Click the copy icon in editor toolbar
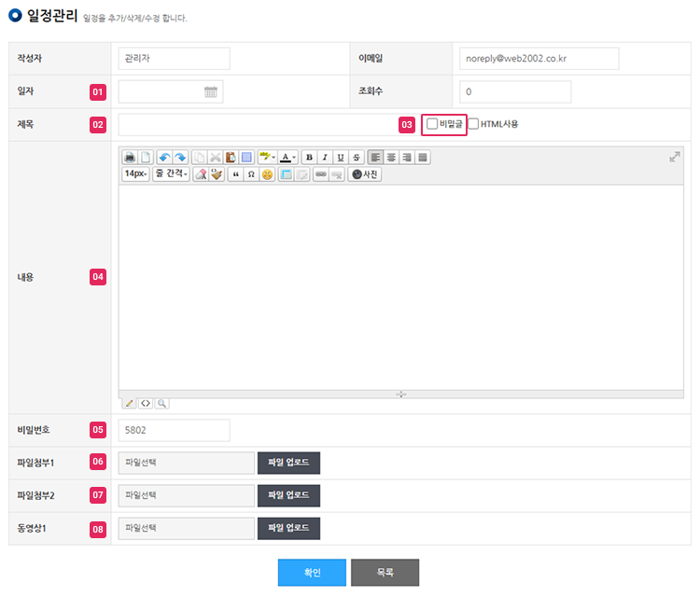 200,158
